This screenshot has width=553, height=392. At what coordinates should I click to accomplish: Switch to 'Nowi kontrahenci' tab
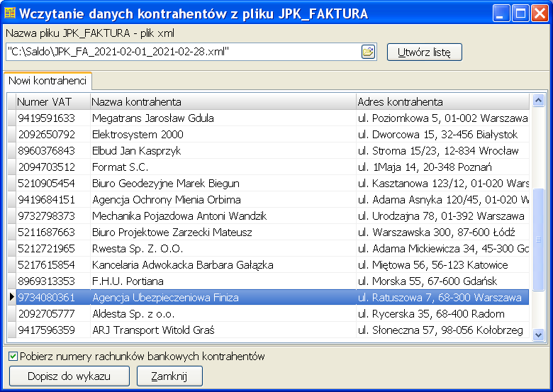point(48,81)
